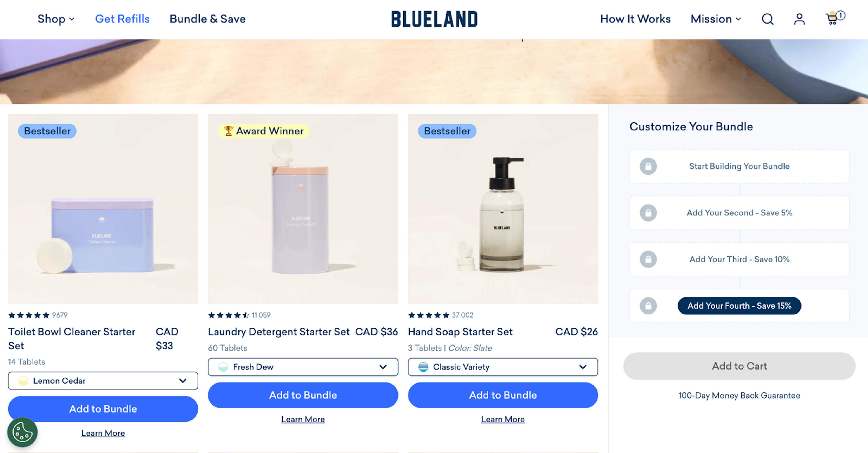Image resolution: width=868 pixels, height=453 pixels.
Task: Click Add to Cart for the bundle
Action: (739, 366)
